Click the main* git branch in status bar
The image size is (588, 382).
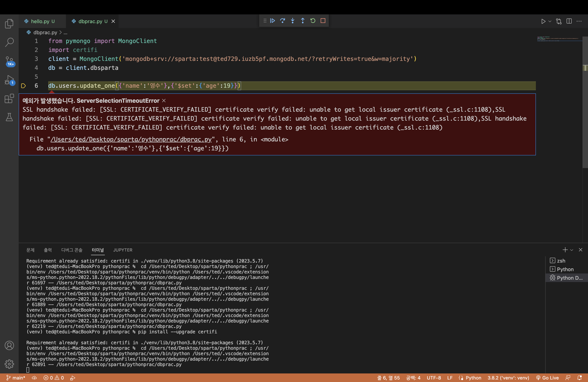coord(16,378)
